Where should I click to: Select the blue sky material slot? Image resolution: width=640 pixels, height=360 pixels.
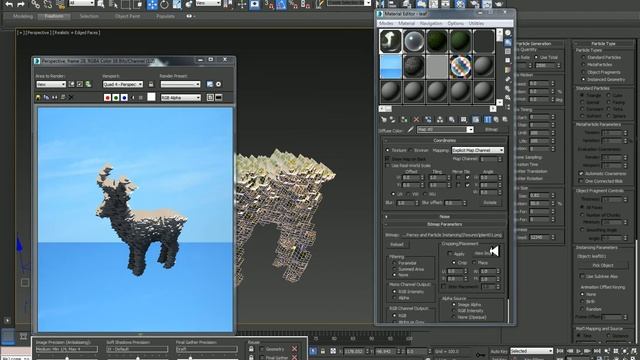pos(391,66)
